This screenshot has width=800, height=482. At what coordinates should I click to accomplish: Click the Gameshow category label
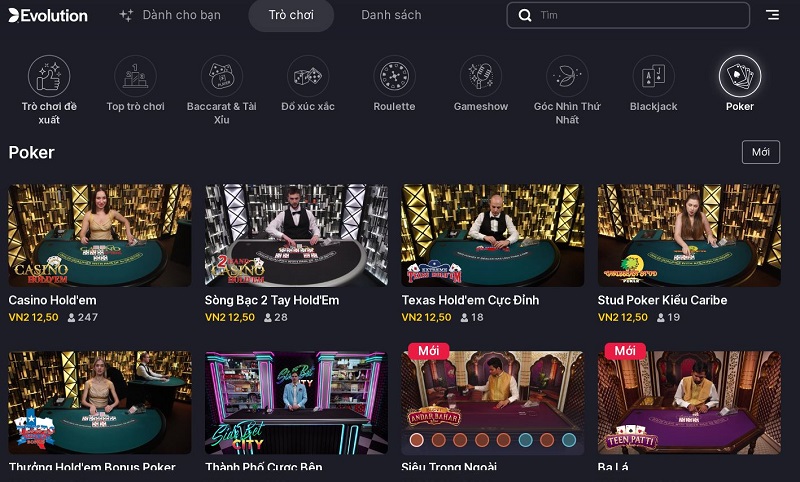point(481,107)
